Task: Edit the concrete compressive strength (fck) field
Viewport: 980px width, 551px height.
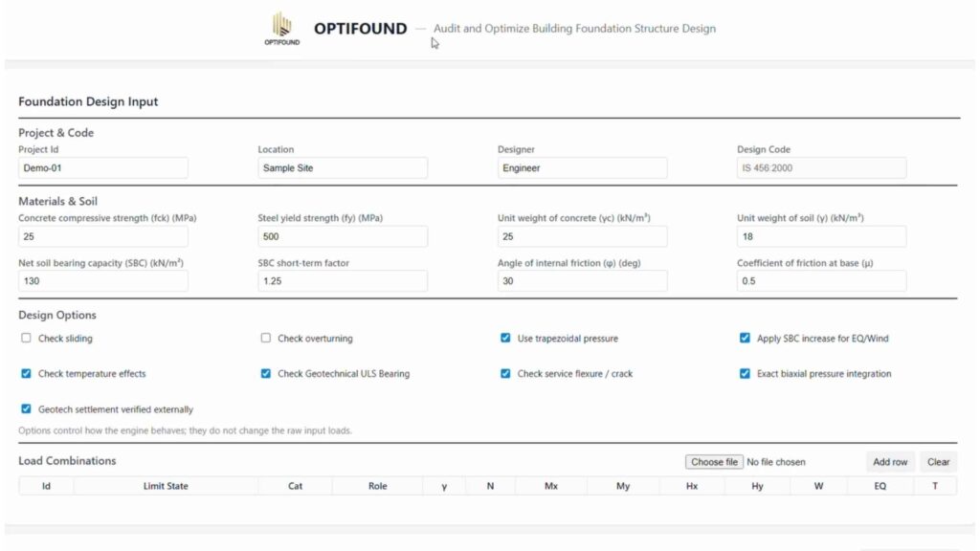Action: [103, 236]
